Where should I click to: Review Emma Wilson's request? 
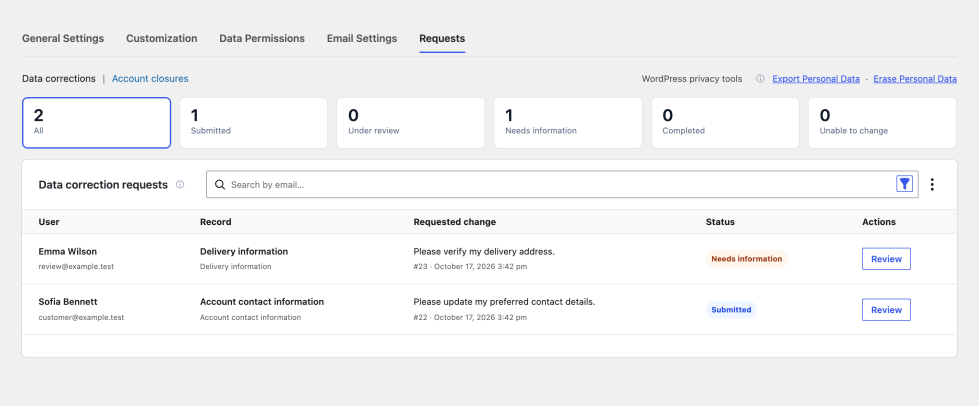click(886, 259)
